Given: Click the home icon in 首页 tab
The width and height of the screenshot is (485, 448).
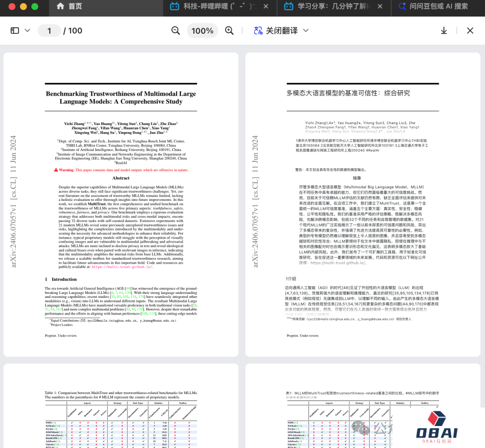Looking at the screenshot, I should pos(61,6).
